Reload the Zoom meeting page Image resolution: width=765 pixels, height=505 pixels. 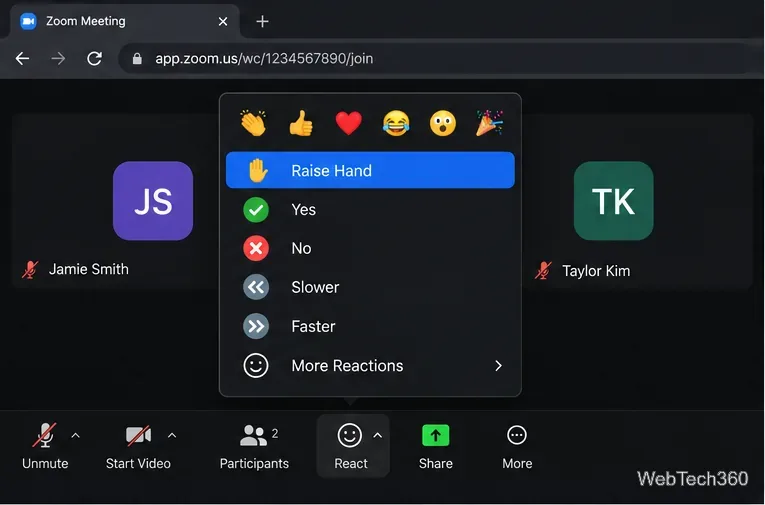click(94, 59)
